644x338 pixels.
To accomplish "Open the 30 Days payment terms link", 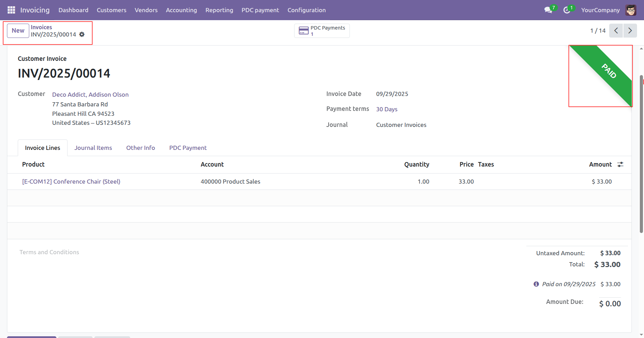I will [x=386, y=109].
